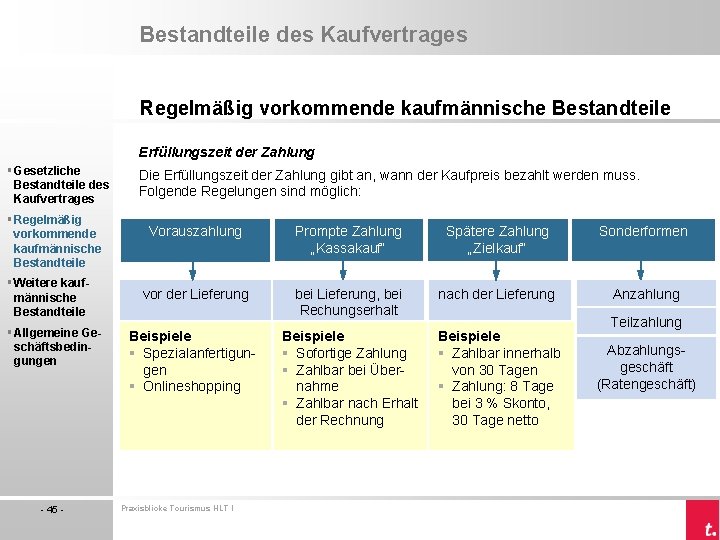Click the subheading 'Erfüllungszeit der Zahlung'
Image resolution: width=720 pixels, height=540 pixels.
coord(227,152)
